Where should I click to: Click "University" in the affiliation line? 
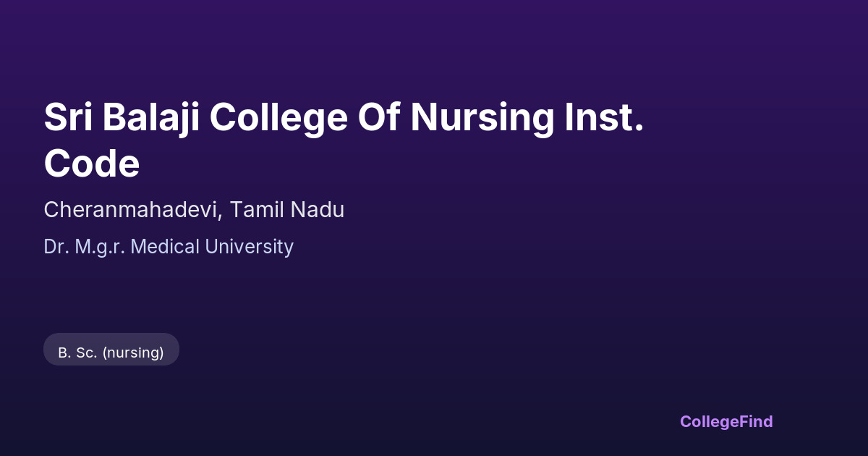point(249,247)
